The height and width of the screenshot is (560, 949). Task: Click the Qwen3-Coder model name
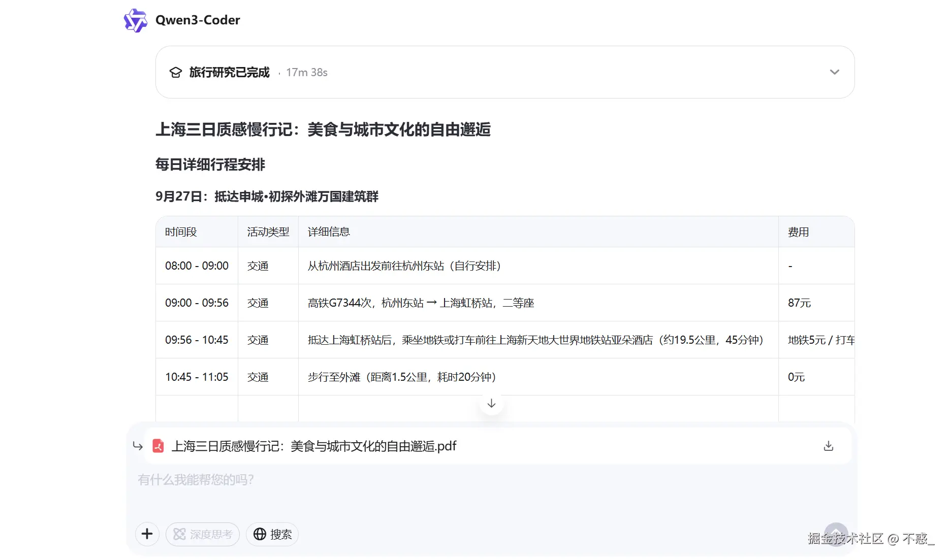tap(198, 20)
